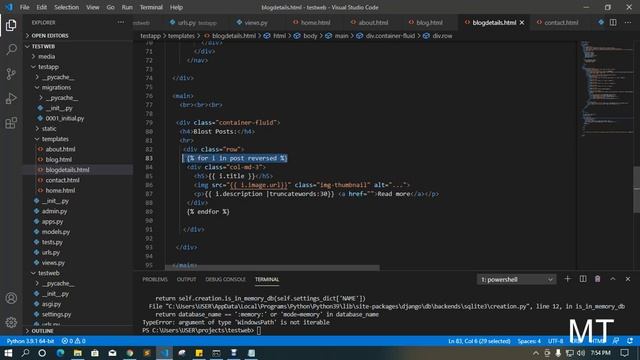
Task: Open the Windows notification center
Action: tap(624, 353)
